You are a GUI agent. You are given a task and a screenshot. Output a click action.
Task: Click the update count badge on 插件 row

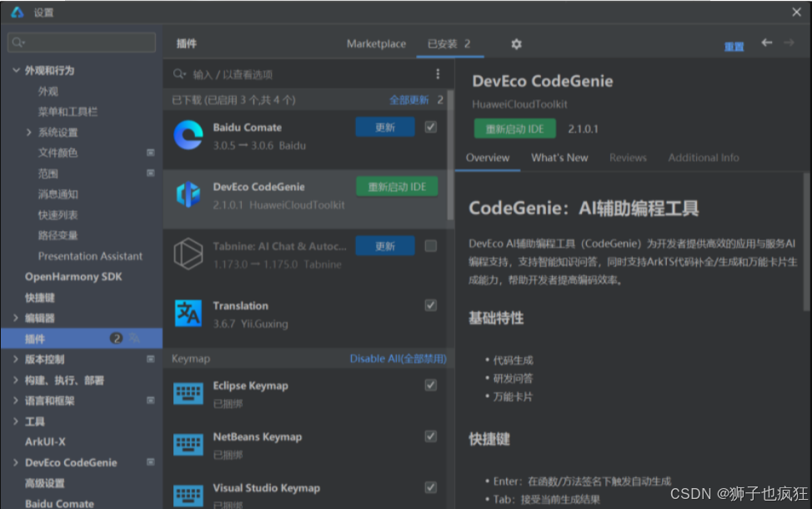click(116, 338)
